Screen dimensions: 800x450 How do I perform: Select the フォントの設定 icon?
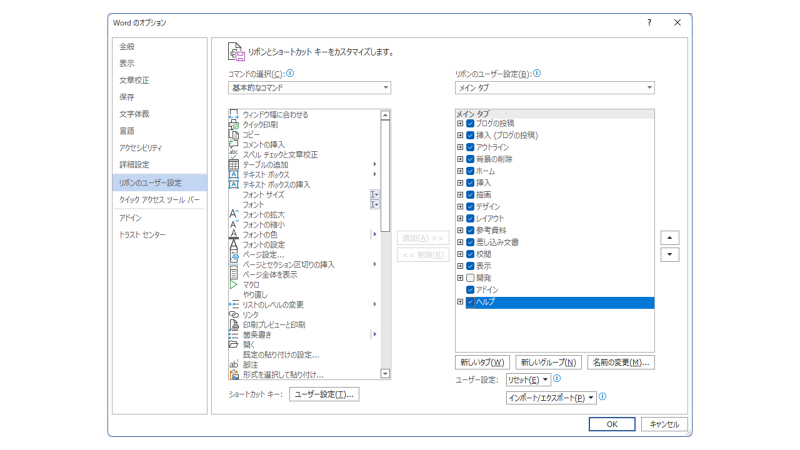(x=233, y=245)
